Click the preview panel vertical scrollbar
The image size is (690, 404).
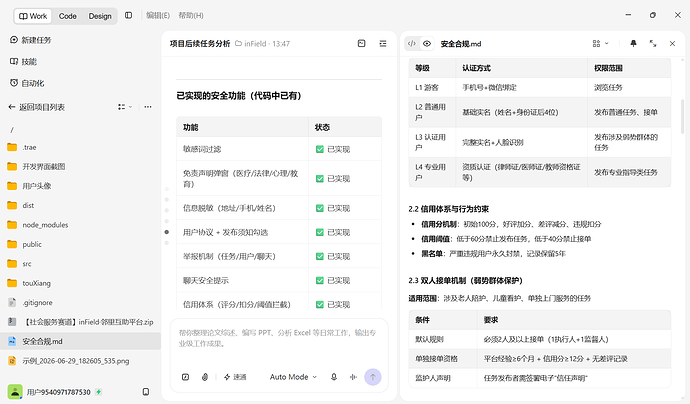tap(683, 117)
